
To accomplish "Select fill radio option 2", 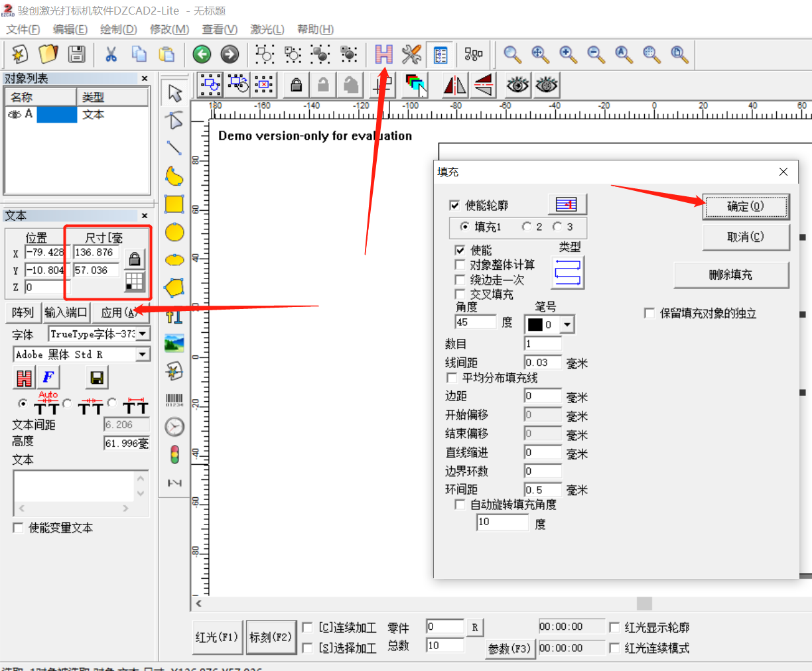I will pos(527,227).
